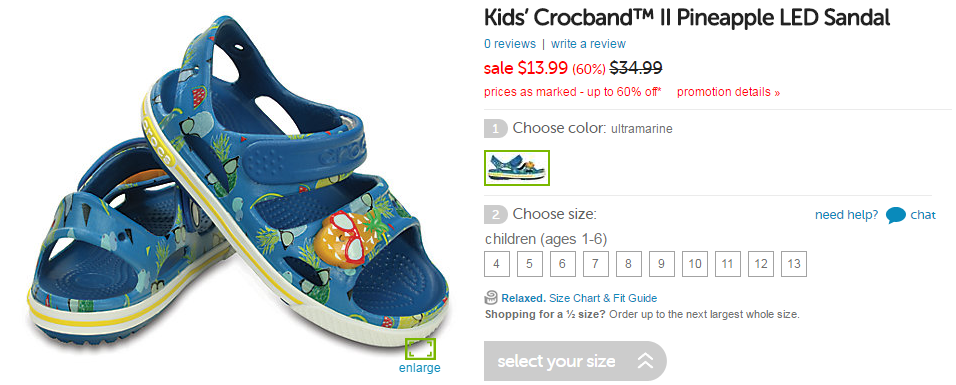This screenshot has width=956, height=385.
Task: Open promotion details link
Action: [729, 92]
